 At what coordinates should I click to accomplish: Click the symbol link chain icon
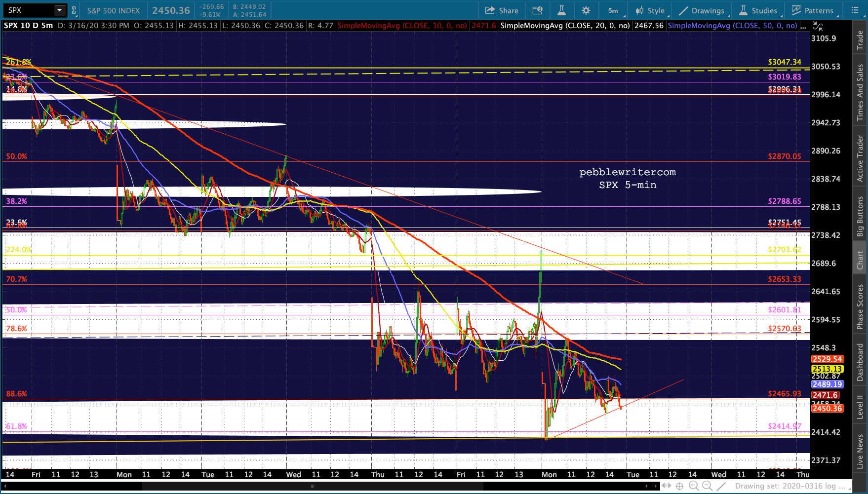[74, 10]
